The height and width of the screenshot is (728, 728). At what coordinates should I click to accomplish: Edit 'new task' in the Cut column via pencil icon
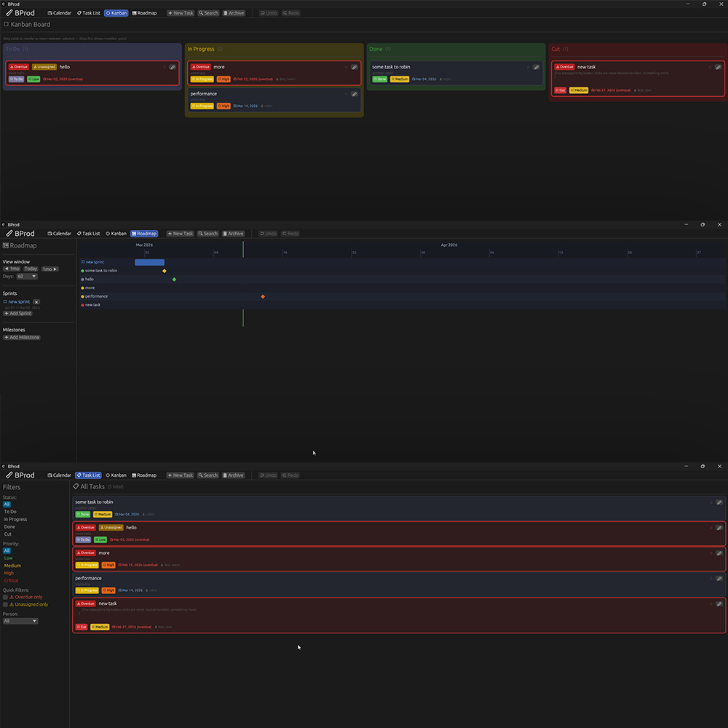719,66
